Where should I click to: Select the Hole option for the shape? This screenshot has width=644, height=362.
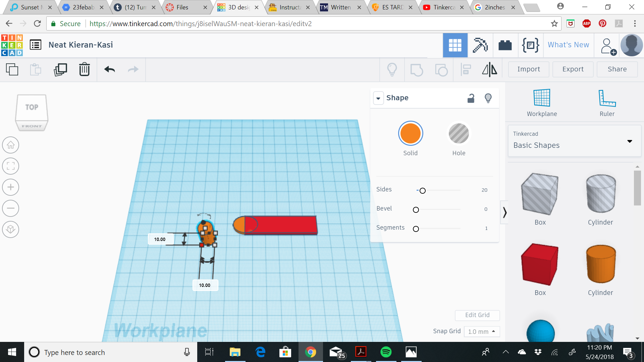pyautogui.click(x=459, y=133)
